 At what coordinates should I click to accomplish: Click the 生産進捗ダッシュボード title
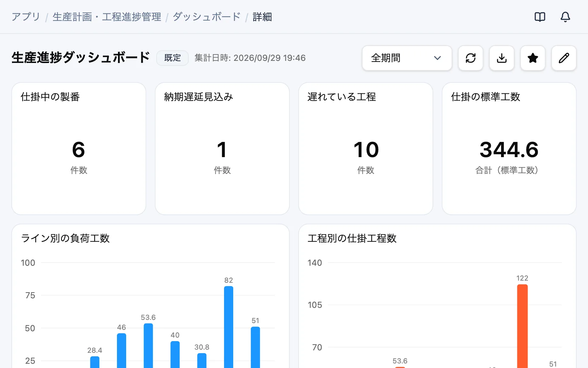[81, 58]
